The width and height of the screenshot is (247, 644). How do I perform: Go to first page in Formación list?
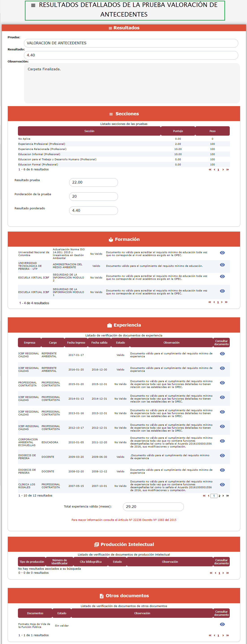[x=210, y=302]
